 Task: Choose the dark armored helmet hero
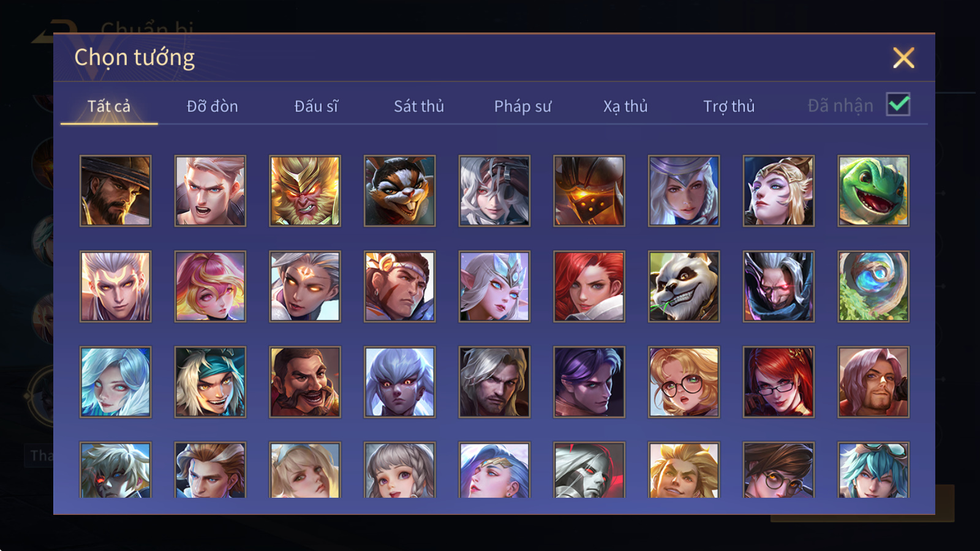pyautogui.click(x=589, y=190)
